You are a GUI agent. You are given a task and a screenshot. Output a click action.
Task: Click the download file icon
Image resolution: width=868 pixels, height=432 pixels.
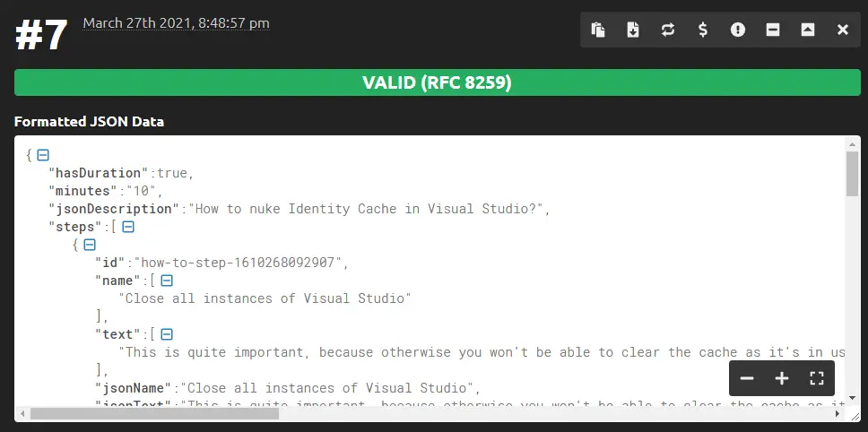[x=633, y=30]
